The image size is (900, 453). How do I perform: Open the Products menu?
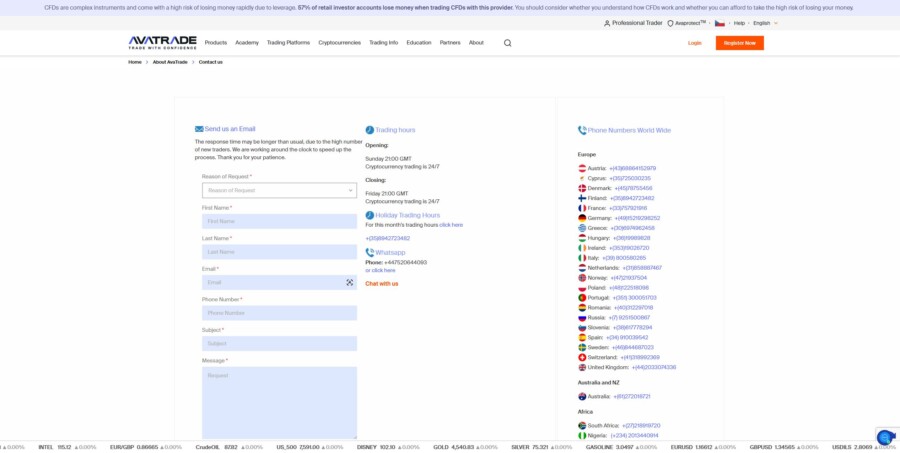click(216, 43)
